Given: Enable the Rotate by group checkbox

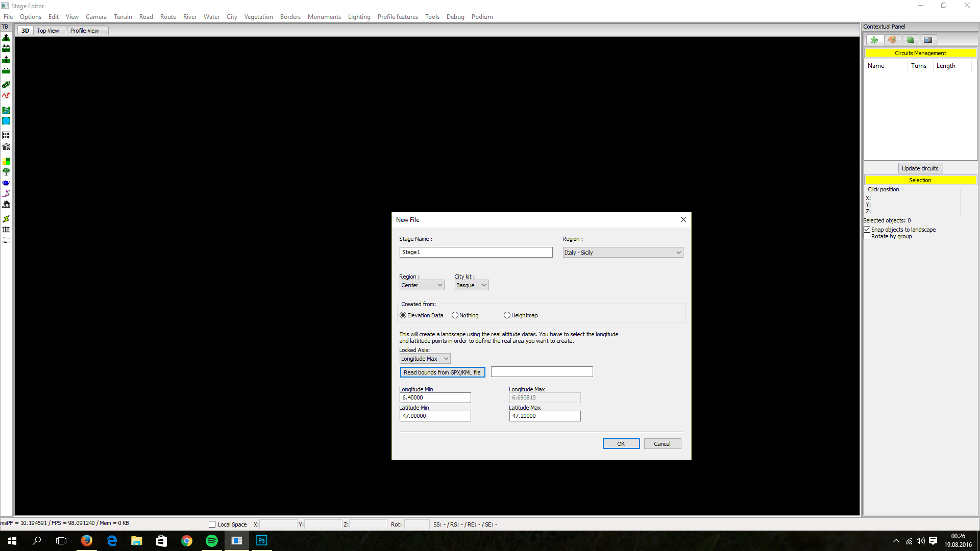Looking at the screenshot, I should click(x=867, y=237).
